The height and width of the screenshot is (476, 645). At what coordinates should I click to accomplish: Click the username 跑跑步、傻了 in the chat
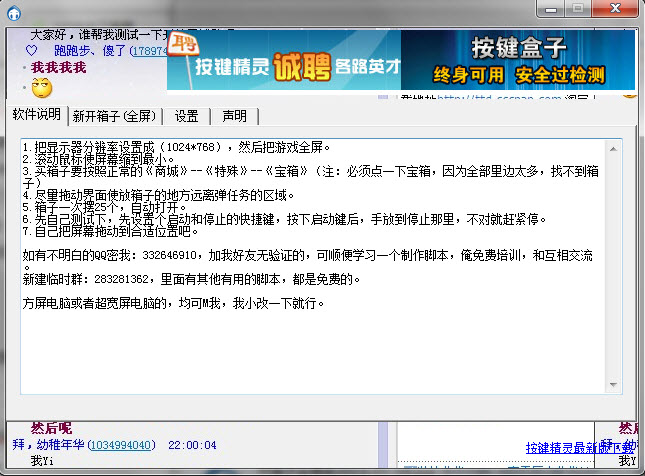pos(90,51)
